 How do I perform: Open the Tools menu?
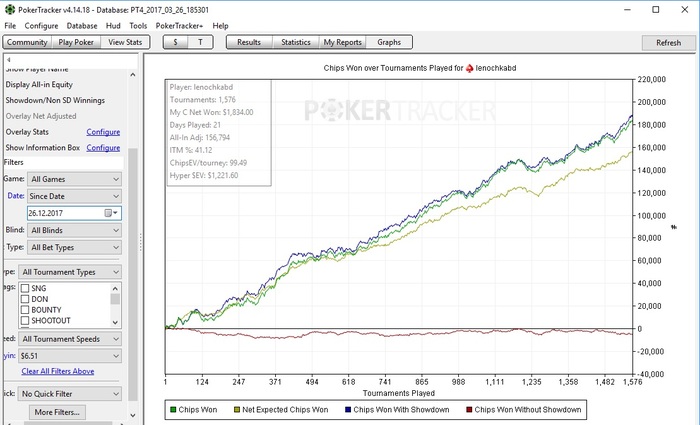(138, 26)
